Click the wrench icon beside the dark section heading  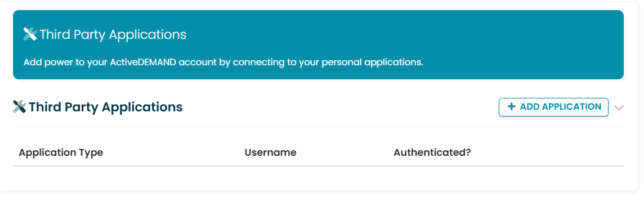tap(20, 107)
